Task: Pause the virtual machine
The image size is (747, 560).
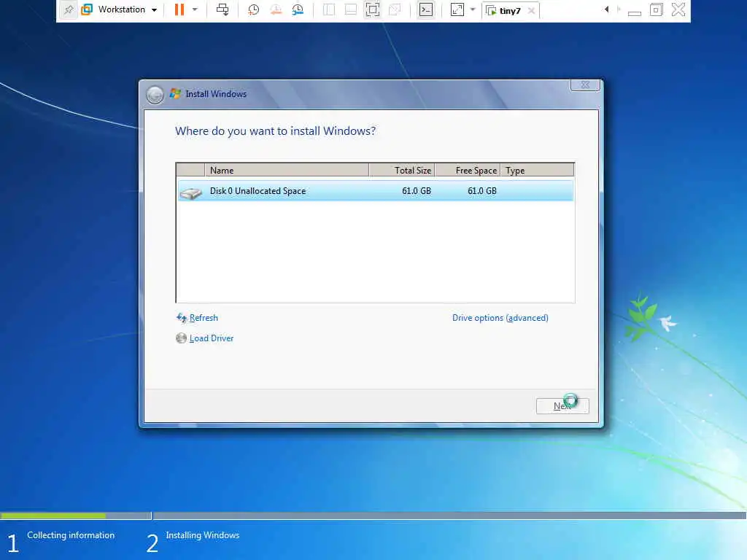Action: [x=179, y=9]
